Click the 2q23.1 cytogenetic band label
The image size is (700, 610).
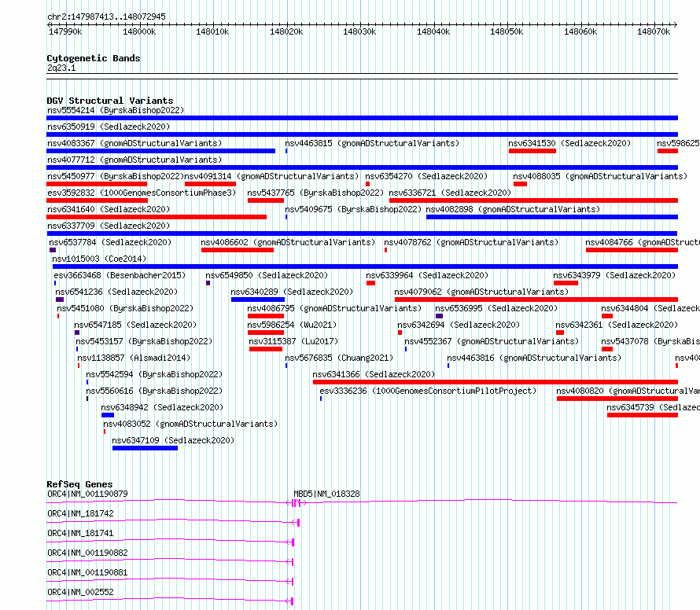click(x=61, y=68)
